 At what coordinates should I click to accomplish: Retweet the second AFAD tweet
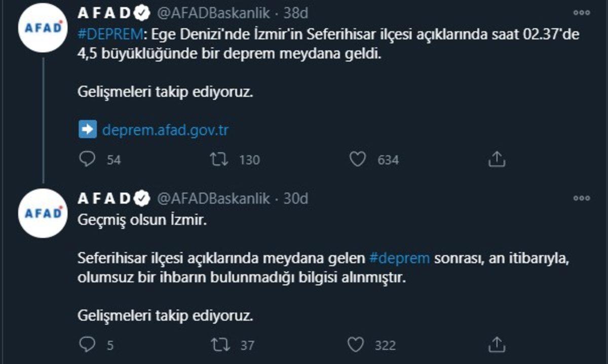[220, 345]
